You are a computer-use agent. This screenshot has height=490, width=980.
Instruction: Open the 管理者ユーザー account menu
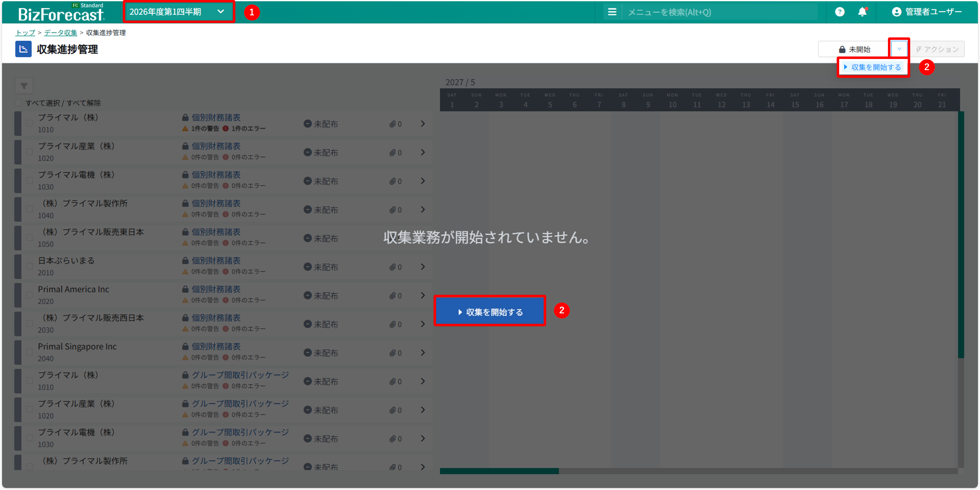[x=927, y=12]
